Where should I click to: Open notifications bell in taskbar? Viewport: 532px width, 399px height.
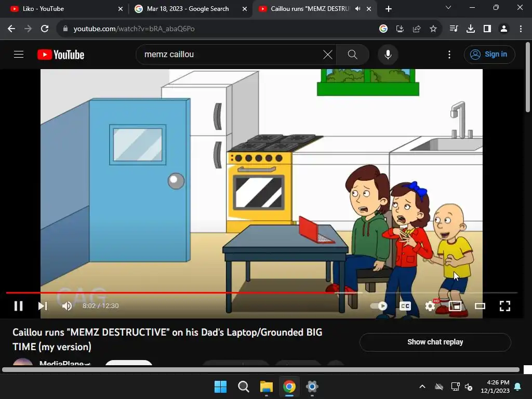(518, 387)
